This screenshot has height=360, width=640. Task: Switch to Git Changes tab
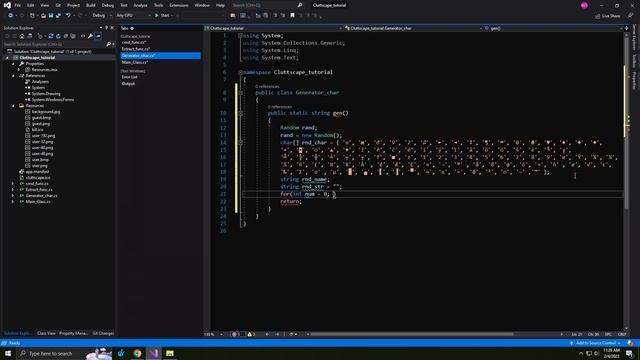pos(103,333)
